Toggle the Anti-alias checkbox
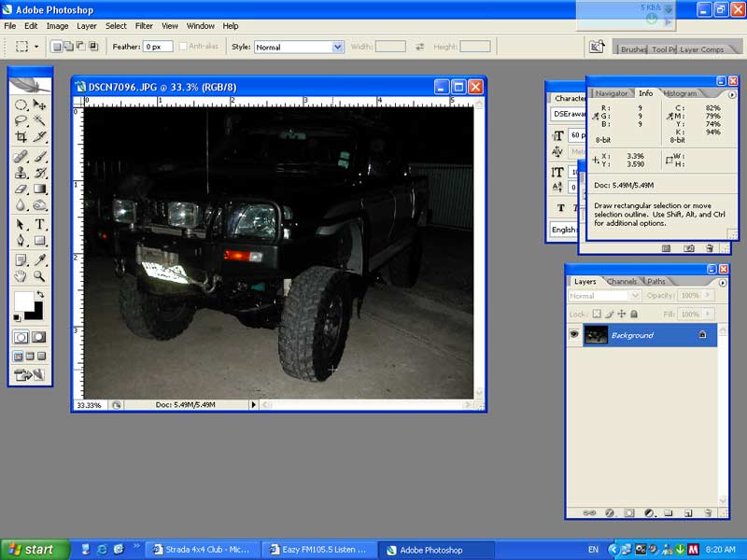Screen dimensions: 747x560 coord(184,47)
